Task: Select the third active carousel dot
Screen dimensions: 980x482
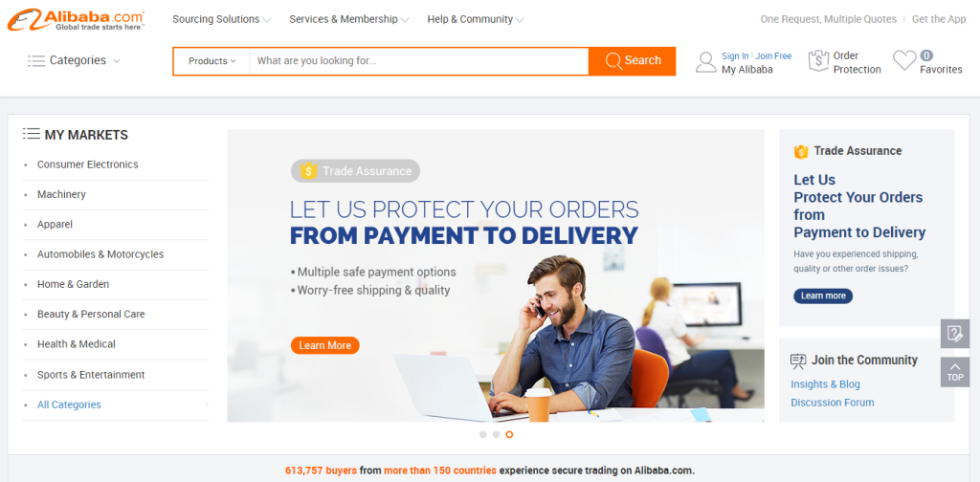Action: tap(509, 434)
